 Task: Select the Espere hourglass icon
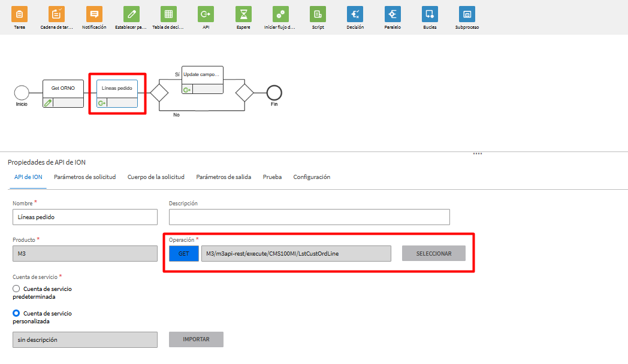243,14
